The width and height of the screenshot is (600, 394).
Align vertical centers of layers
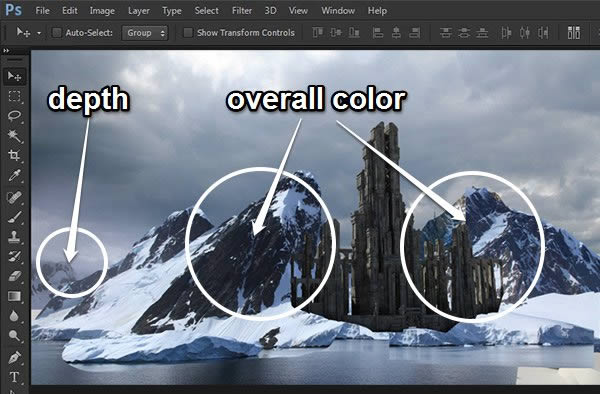(x=336, y=33)
